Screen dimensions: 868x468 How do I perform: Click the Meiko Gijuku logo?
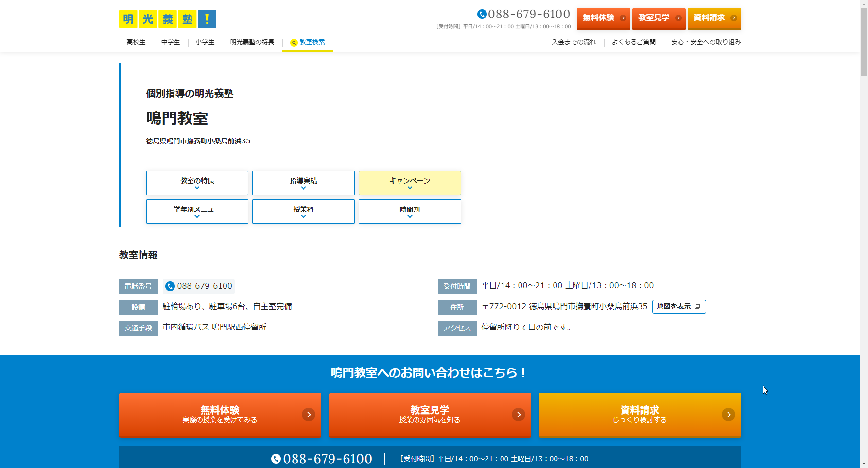click(168, 19)
